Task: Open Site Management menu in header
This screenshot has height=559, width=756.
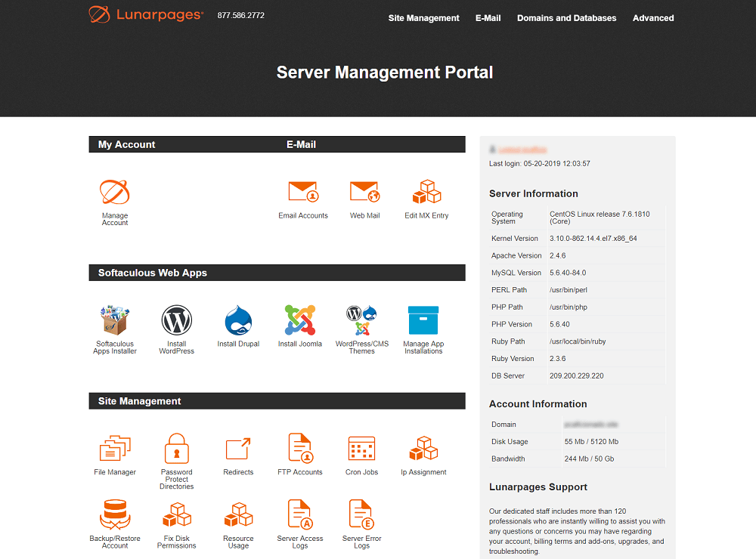Action: click(424, 18)
